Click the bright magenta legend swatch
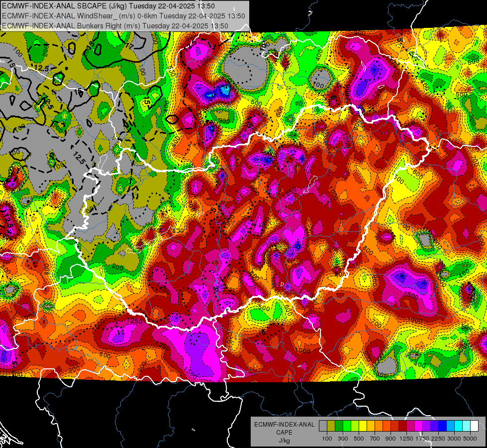Image resolution: width=487 pixels, height=448 pixels. click(x=419, y=426)
